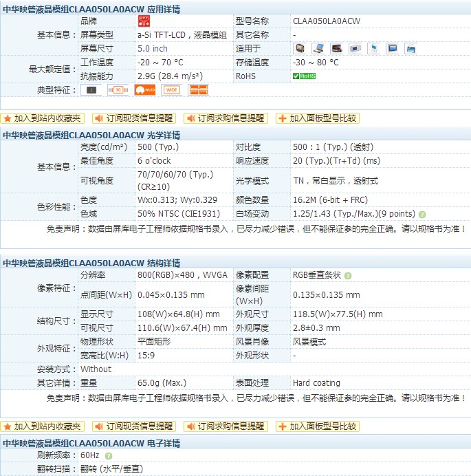
Task: Click the '-20 ~ 70 °C' working temperature
Action: tap(160, 62)
